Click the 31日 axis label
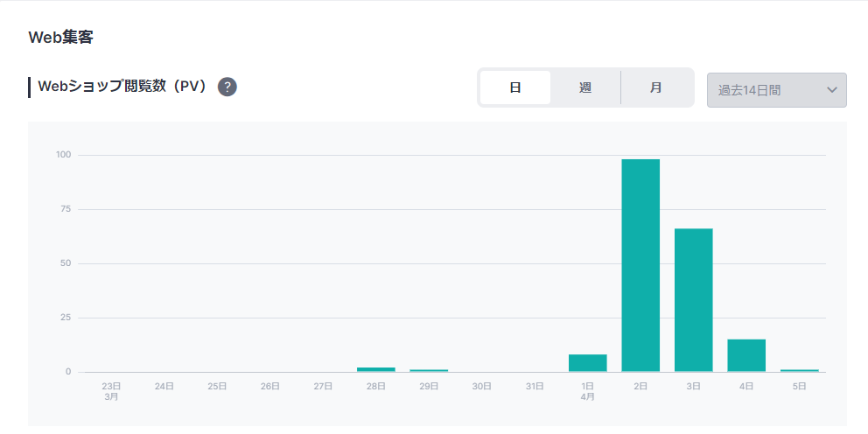868x434 pixels. coord(535,387)
